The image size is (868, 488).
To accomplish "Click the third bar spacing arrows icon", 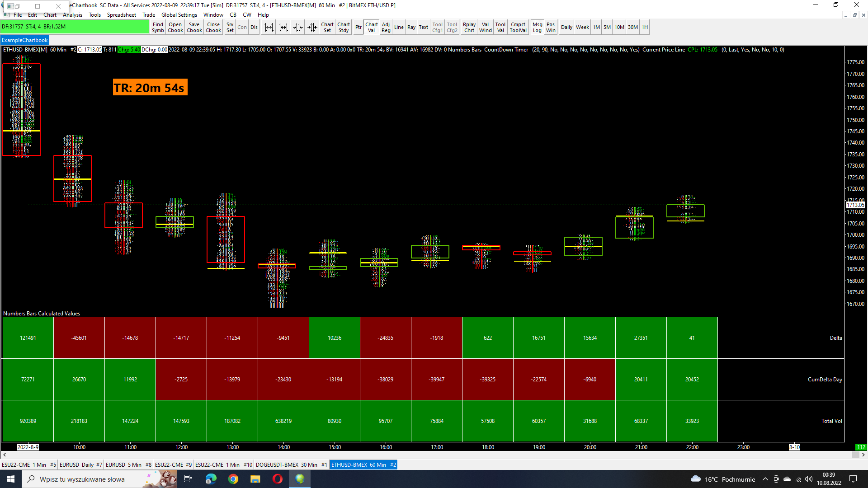I will (x=297, y=28).
